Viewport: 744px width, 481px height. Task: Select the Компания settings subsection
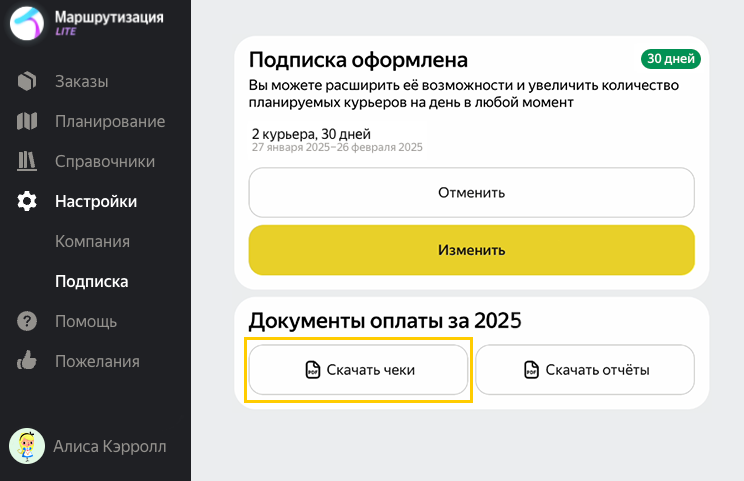(x=93, y=241)
